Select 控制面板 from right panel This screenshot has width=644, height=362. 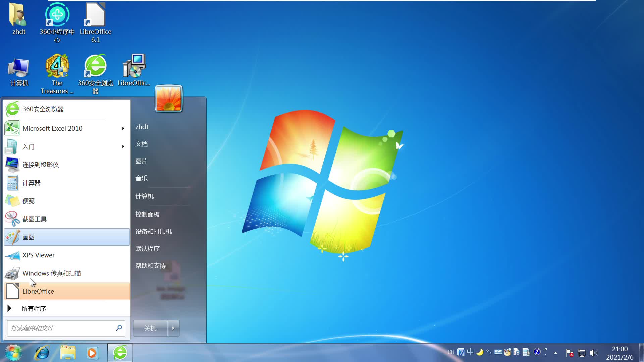[148, 215]
